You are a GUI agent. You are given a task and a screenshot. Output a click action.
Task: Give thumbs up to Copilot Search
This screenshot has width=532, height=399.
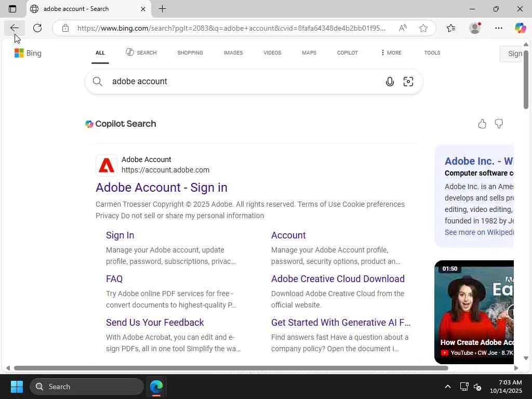click(x=482, y=124)
